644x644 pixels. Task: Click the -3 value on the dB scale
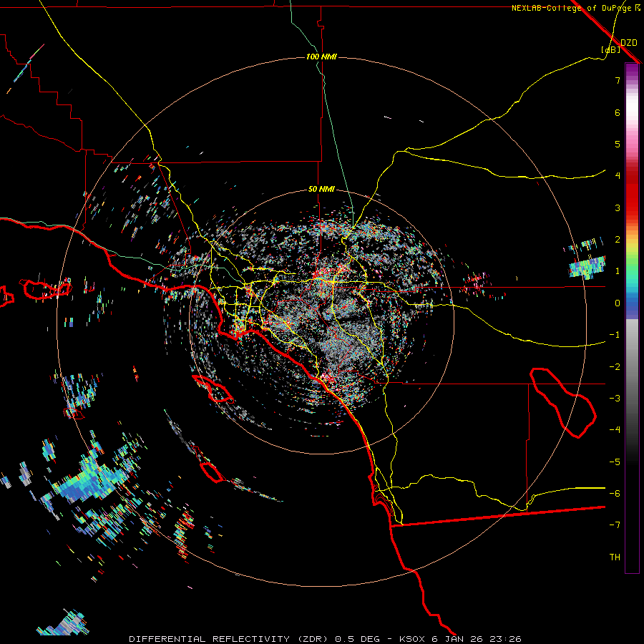[615, 399]
